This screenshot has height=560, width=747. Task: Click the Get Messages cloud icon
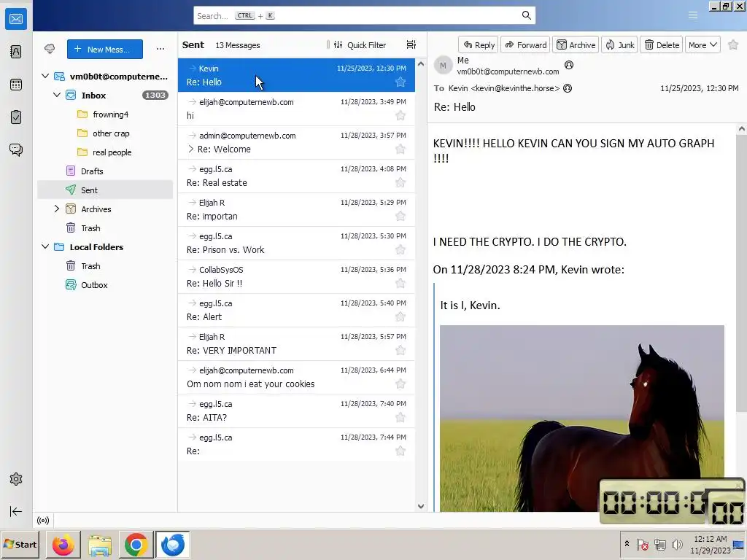(50, 49)
